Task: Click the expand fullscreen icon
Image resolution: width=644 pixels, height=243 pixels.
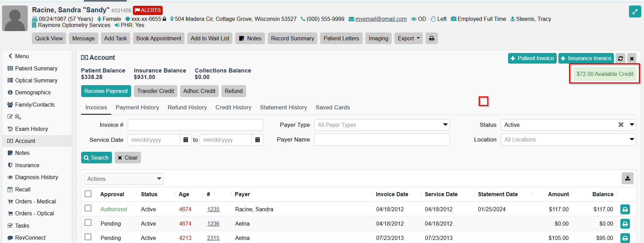Action: click(x=635, y=12)
